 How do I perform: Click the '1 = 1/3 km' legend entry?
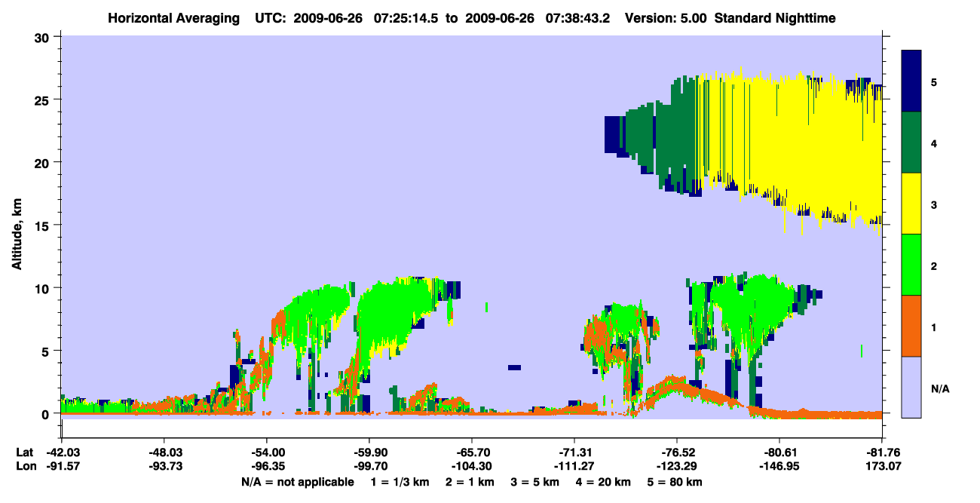point(400,482)
